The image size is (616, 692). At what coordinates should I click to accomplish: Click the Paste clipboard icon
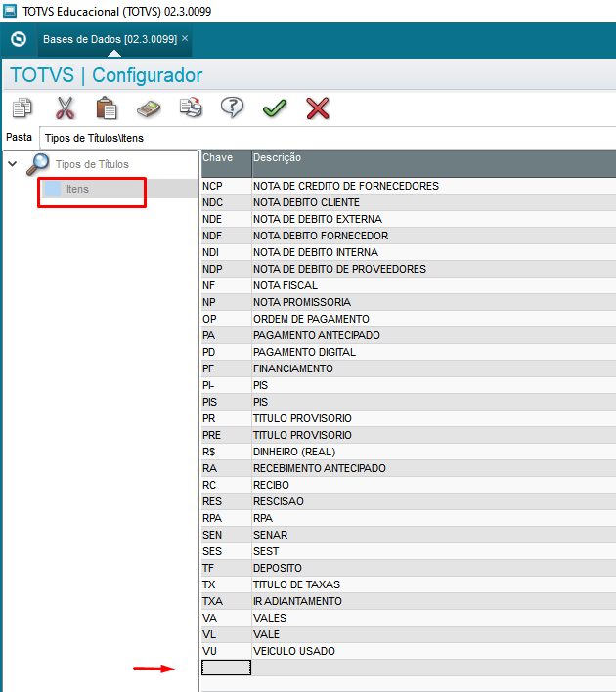107,108
